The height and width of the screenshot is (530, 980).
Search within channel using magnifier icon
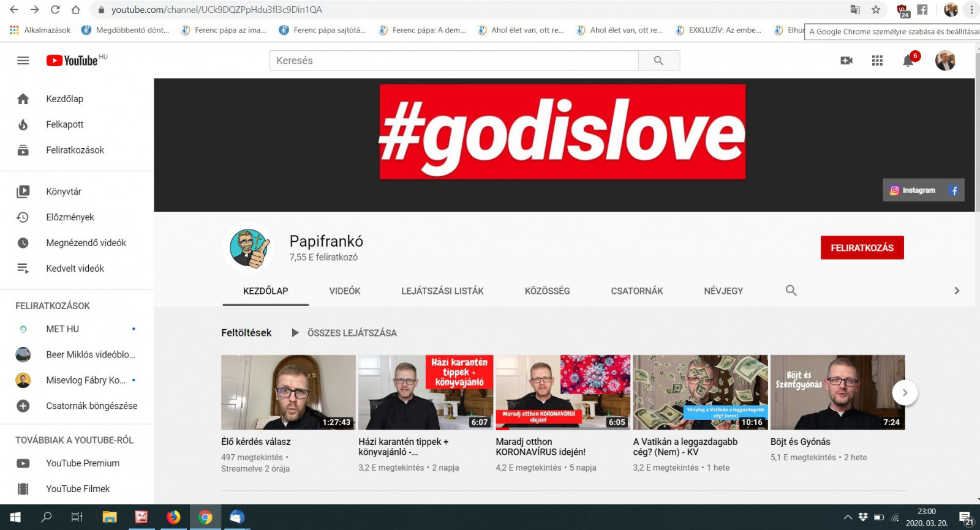(791, 291)
